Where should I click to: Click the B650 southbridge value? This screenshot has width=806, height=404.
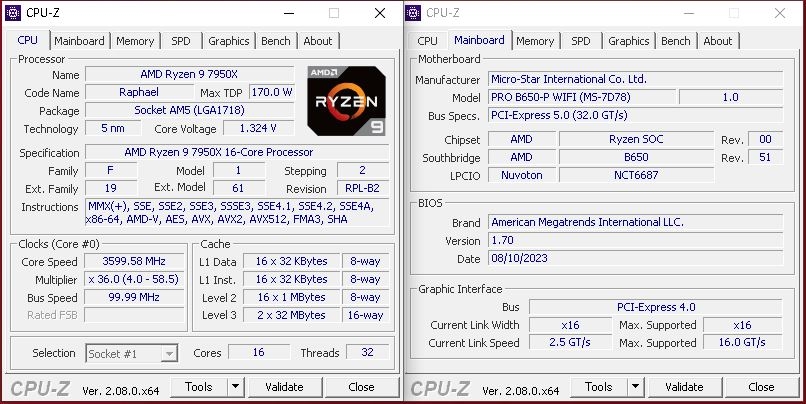click(x=636, y=157)
